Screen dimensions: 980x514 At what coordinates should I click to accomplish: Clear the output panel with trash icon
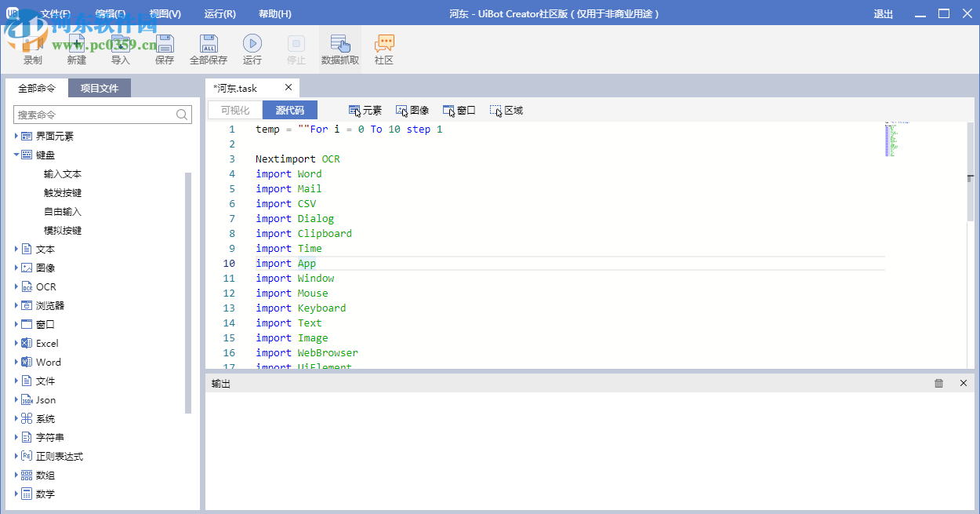point(938,383)
